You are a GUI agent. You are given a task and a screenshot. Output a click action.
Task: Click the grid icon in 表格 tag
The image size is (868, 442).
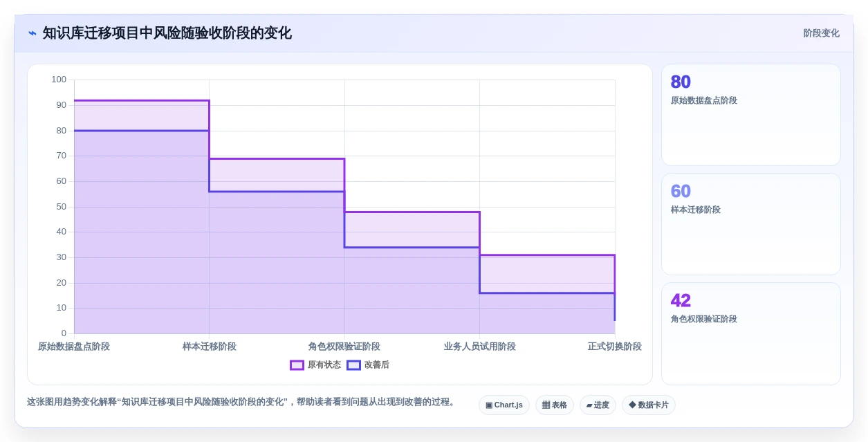coord(546,405)
